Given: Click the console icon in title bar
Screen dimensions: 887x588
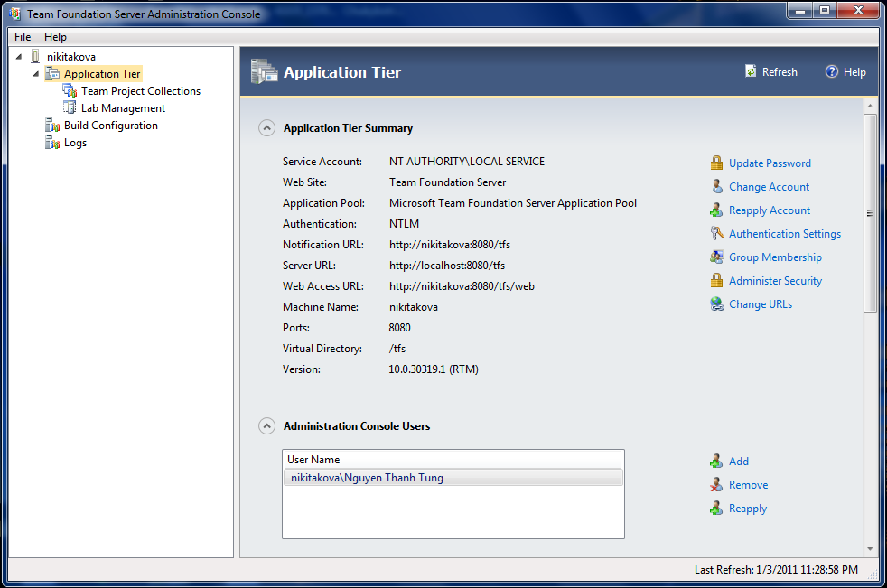Looking at the screenshot, I should (15, 14).
